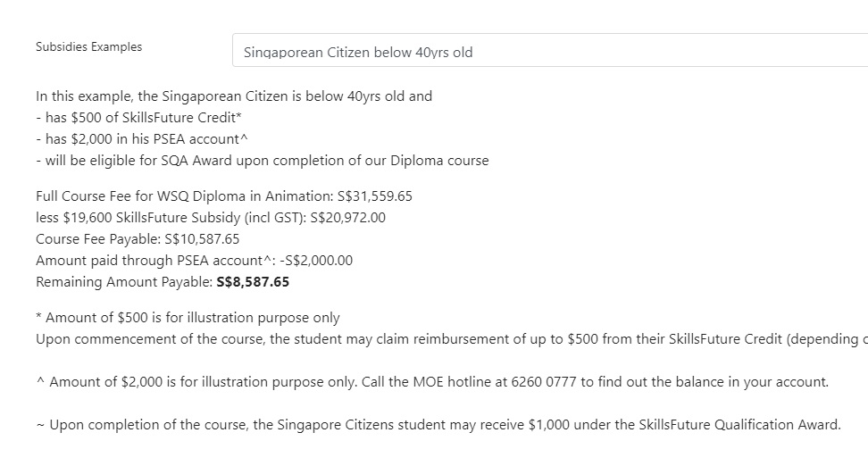Screen dimensions: 868x466
Task: Click the "Remaining Amount Payable:" label text
Action: click(124, 282)
